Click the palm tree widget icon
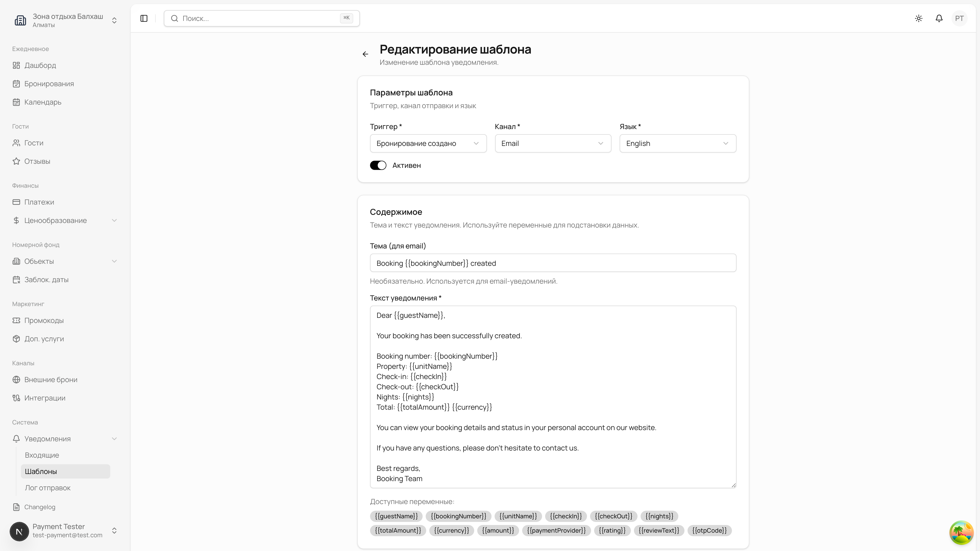This screenshot has width=980, height=551. coord(961,532)
